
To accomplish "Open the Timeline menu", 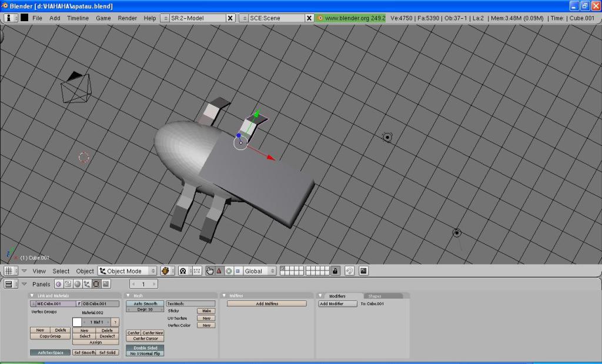I will pyautogui.click(x=78, y=18).
